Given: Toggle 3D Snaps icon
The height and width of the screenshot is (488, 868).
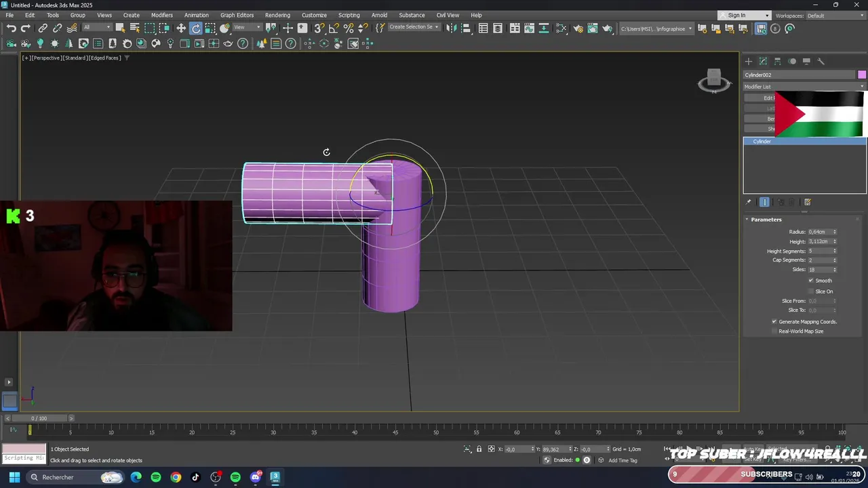Looking at the screenshot, I should click(x=319, y=28).
